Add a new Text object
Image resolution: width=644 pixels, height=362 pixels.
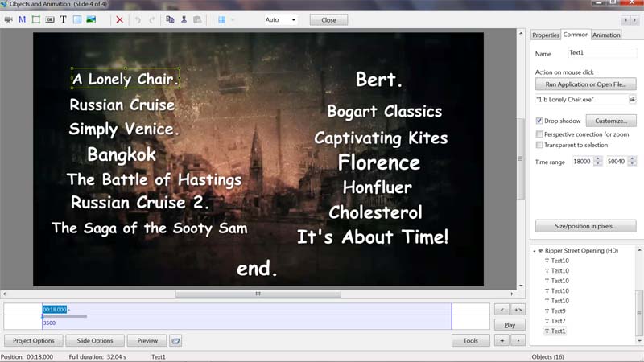(x=64, y=19)
